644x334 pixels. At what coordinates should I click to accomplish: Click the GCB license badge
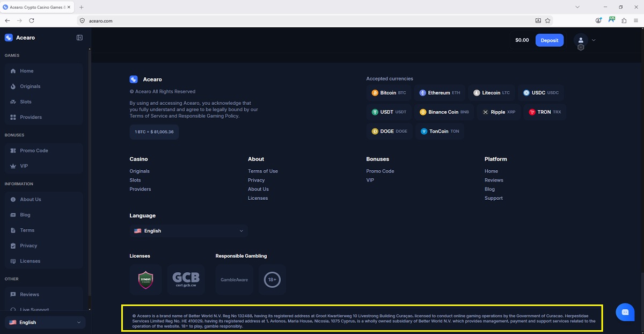186,279
